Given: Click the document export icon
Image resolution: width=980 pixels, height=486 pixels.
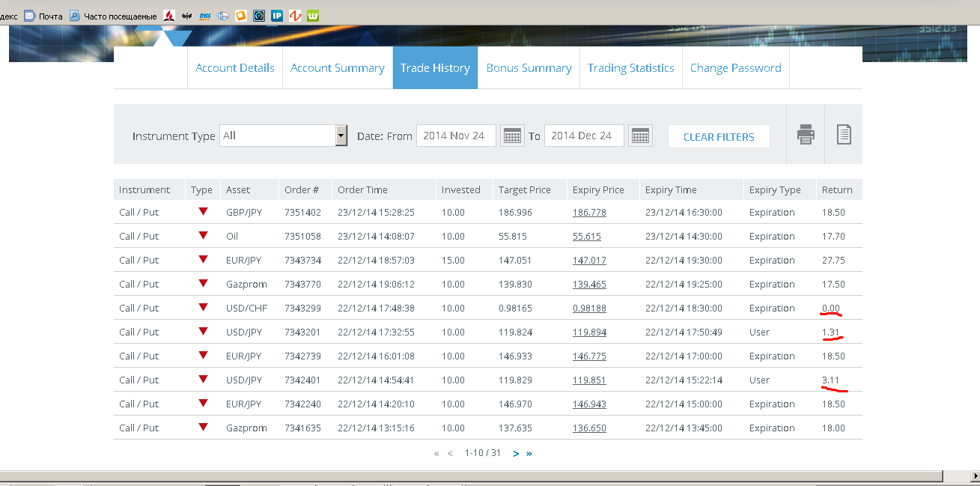Looking at the screenshot, I should 844,135.
